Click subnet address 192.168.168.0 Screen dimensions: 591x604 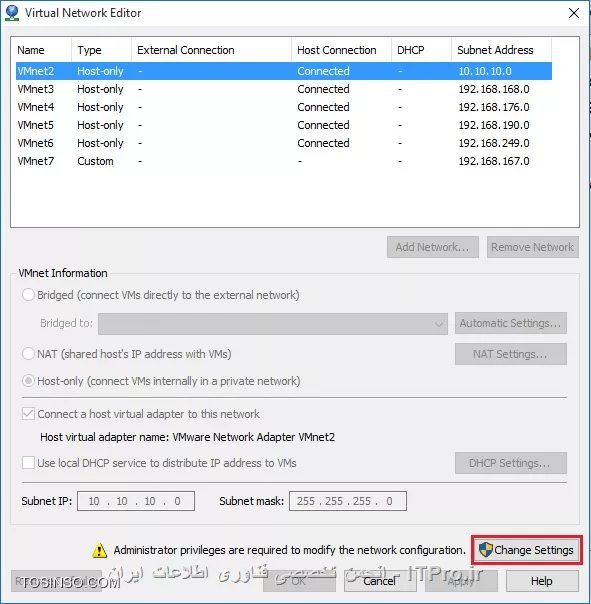tap(494, 89)
